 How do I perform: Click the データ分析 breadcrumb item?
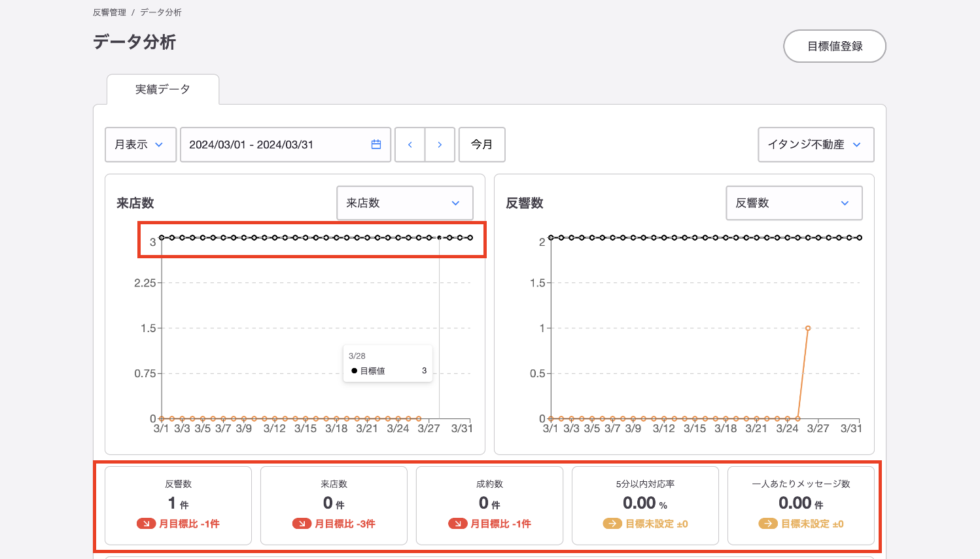pos(161,12)
